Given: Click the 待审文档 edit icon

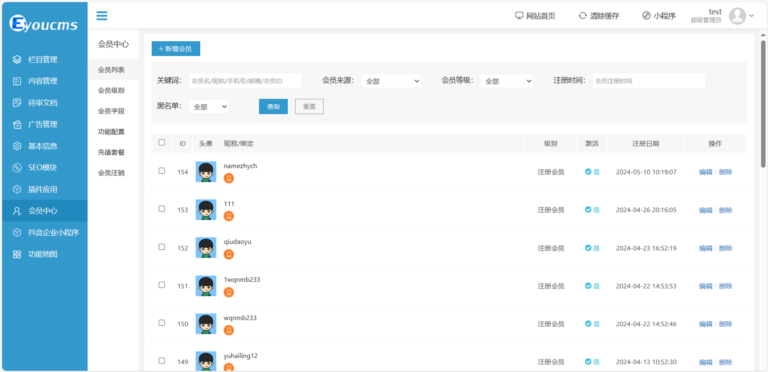Looking at the screenshot, I should 17,103.
